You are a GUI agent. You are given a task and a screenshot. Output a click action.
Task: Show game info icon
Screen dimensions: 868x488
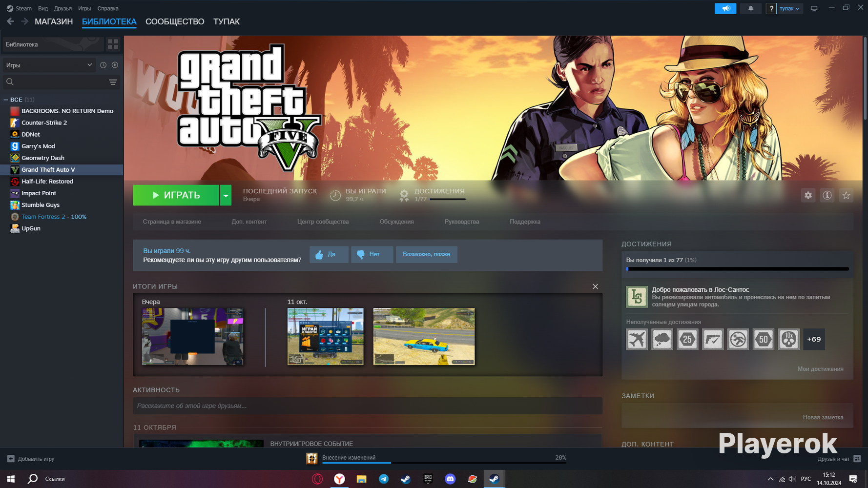tap(827, 195)
